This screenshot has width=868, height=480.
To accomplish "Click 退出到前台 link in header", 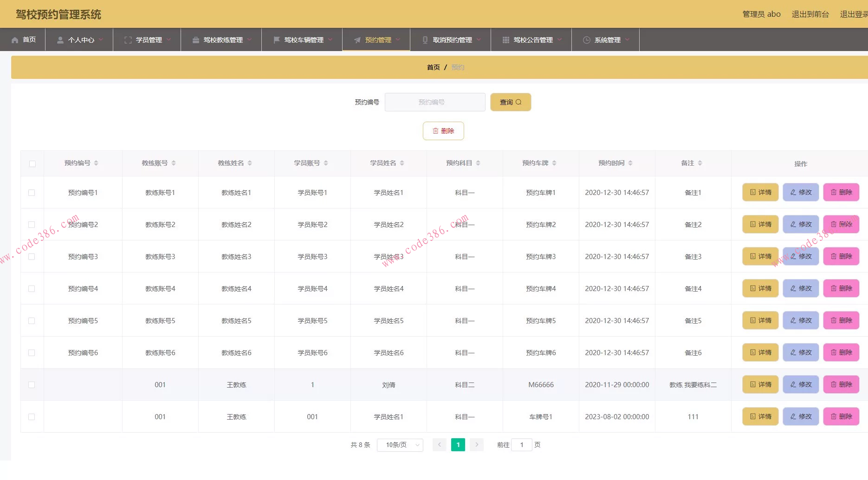I will click(x=810, y=14).
